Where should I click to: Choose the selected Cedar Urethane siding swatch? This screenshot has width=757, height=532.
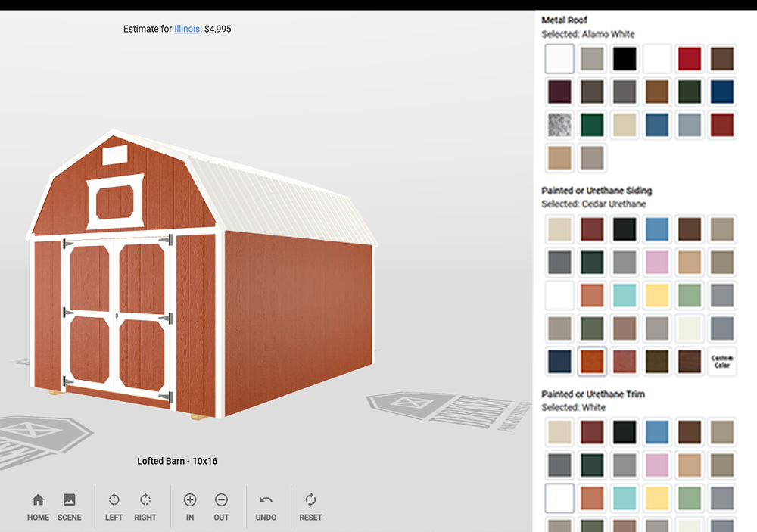tap(592, 362)
